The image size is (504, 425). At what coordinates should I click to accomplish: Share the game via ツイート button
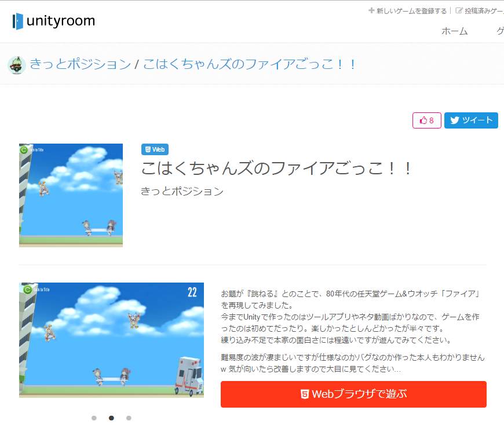pos(471,120)
